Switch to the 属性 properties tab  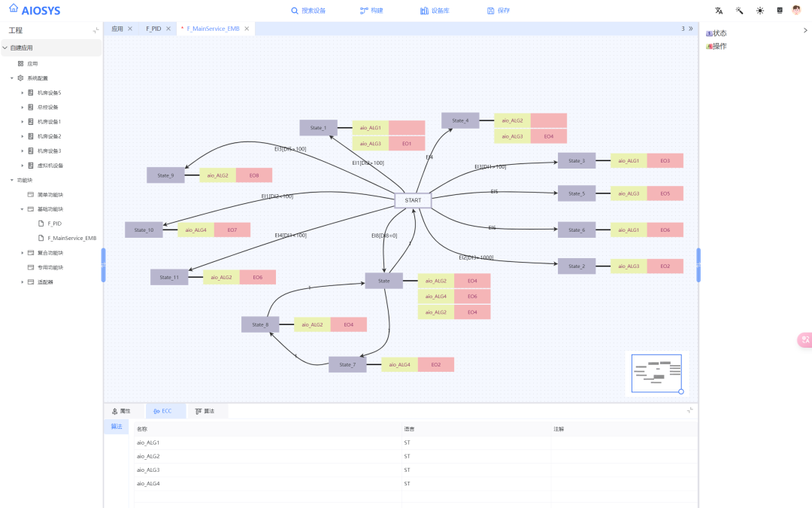[x=121, y=411]
